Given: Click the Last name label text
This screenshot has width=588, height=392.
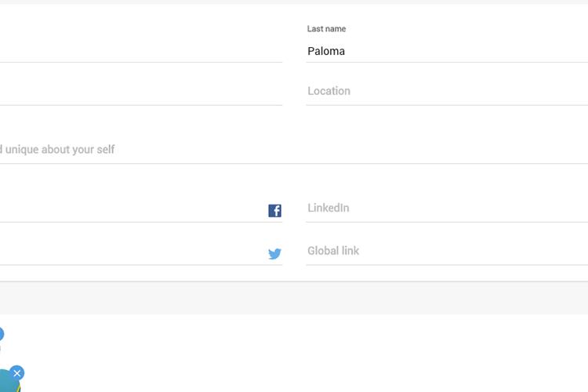Looking at the screenshot, I should [x=326, y=29].
